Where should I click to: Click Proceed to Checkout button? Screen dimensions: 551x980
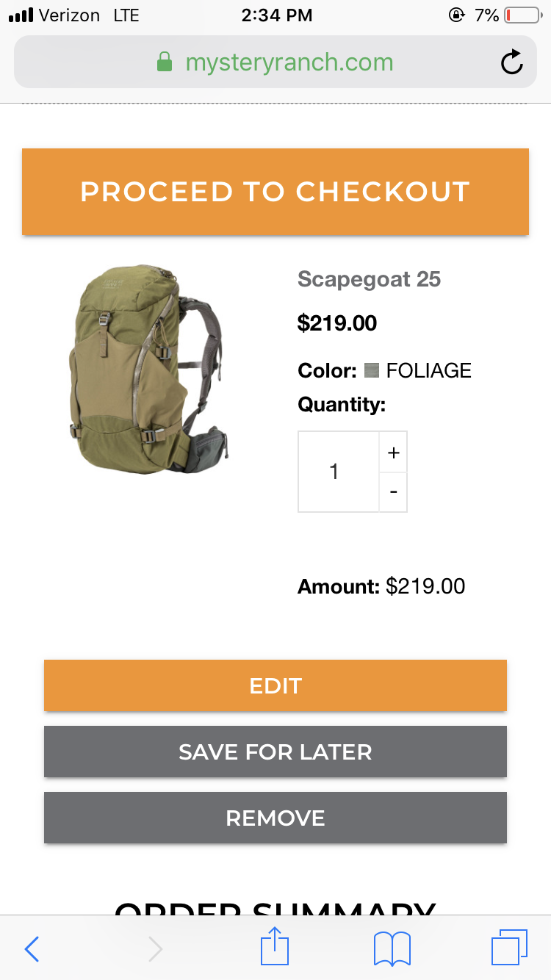coord(275,192)
